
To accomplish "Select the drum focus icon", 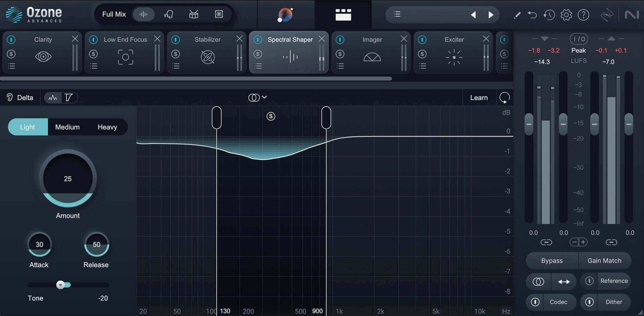I will coord(194,14).
